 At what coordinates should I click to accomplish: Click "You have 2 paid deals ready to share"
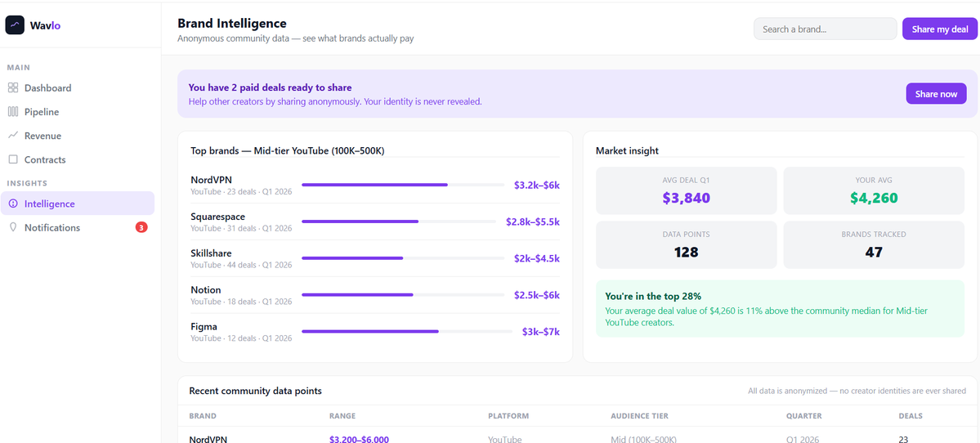(x=270, y=87)
